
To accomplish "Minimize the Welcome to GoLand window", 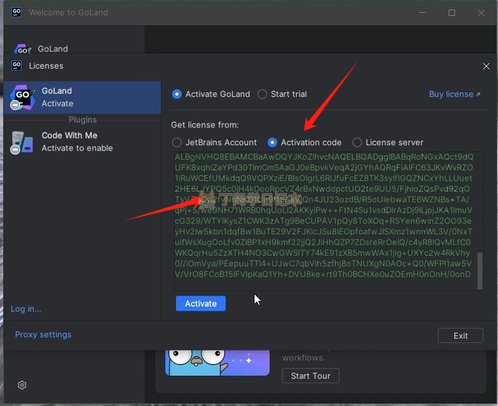I will [x=422, y=13].
